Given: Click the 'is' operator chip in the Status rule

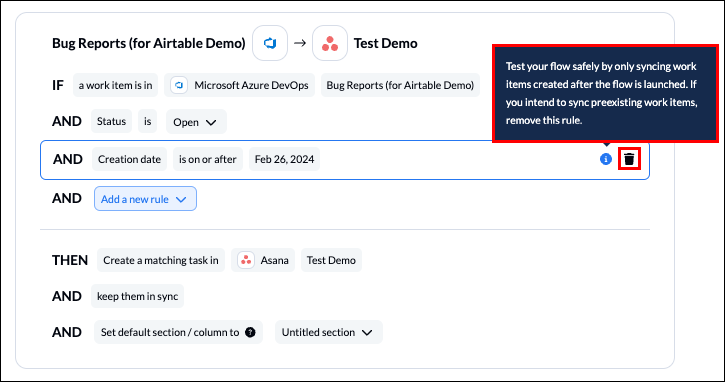Looking at the screenshot, I should pos(147,121).
